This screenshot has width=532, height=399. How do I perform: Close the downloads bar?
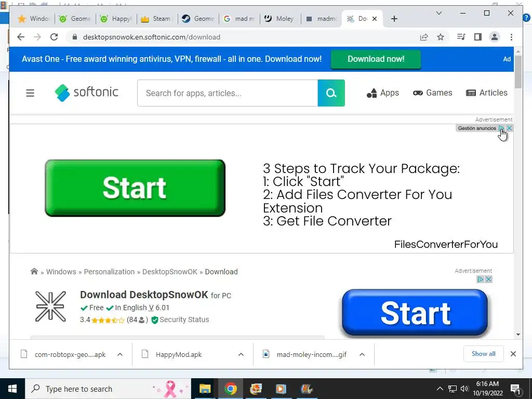click(513, 354)
